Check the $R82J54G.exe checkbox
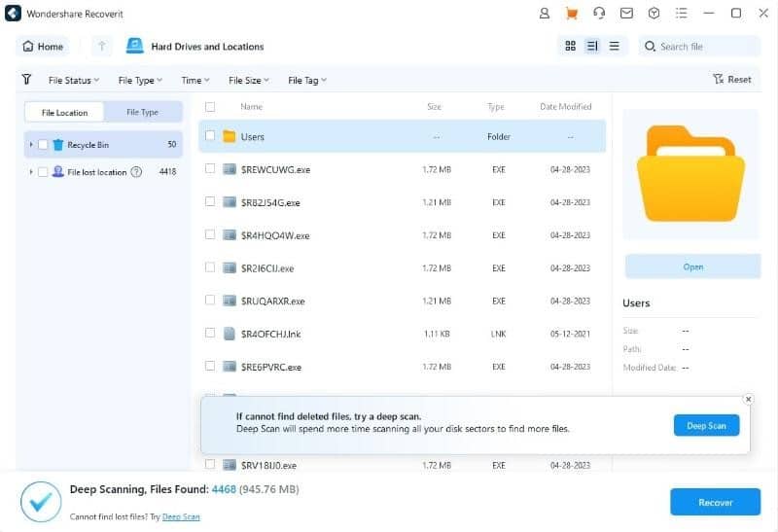 tap(210, 201)
